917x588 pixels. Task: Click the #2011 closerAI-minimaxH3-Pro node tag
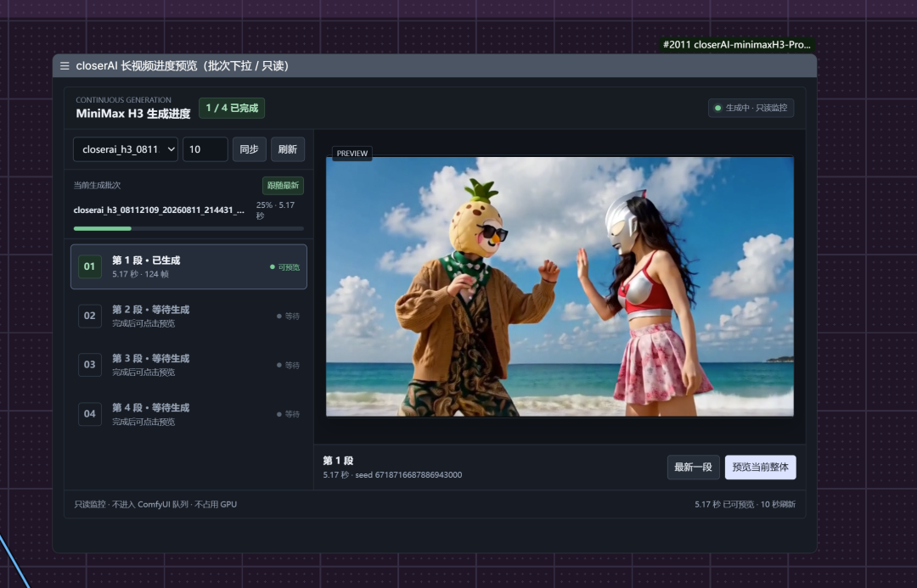click(x=737, y=44)
